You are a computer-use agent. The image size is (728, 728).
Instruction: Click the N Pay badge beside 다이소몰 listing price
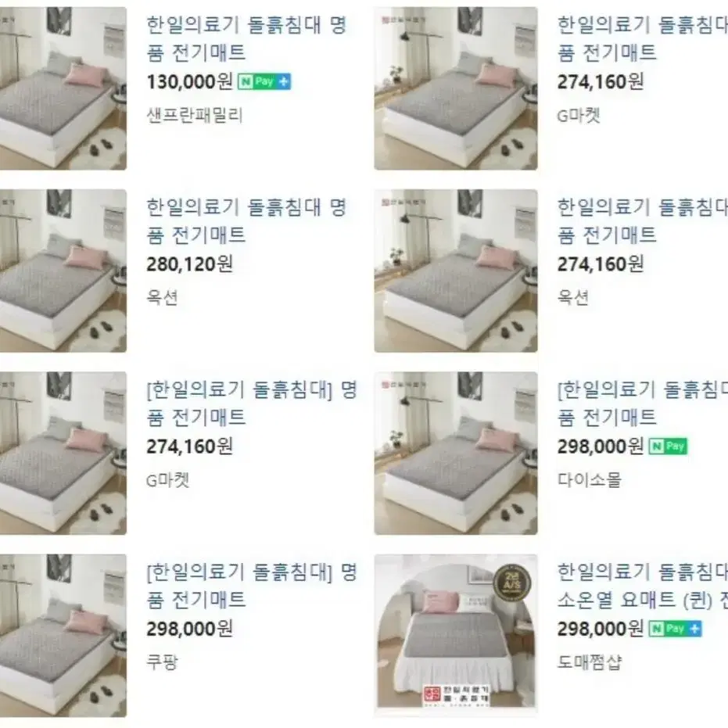(668, 446)
